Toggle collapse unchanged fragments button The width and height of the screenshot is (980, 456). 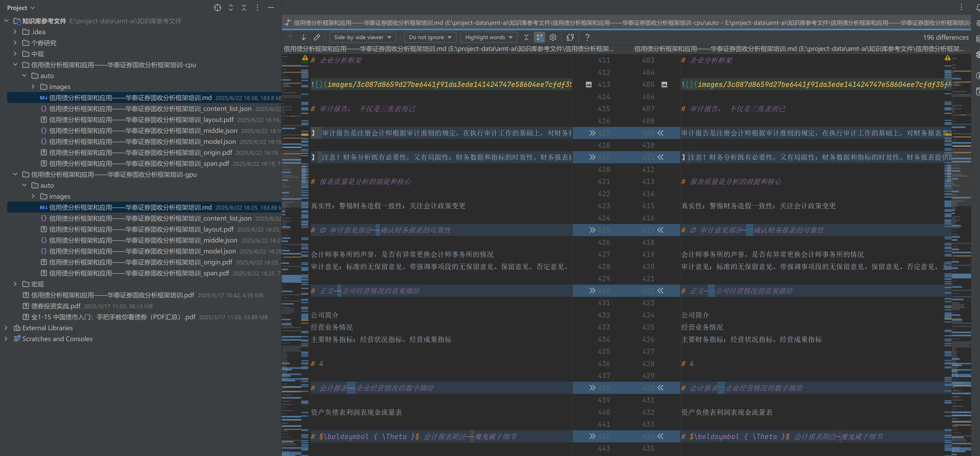click(526, 37)
